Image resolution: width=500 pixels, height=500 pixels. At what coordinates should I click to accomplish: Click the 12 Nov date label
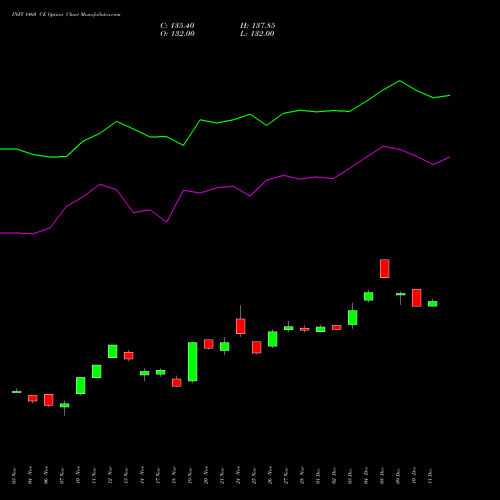tap(110, 476)
